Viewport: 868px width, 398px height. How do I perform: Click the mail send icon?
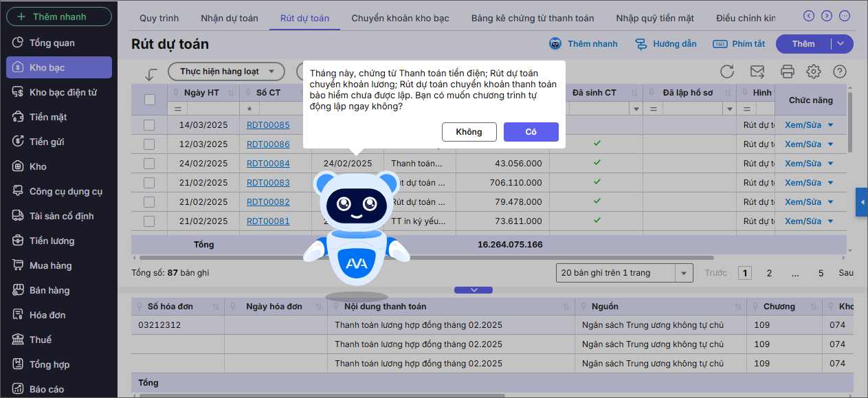(x=757, y=71)
